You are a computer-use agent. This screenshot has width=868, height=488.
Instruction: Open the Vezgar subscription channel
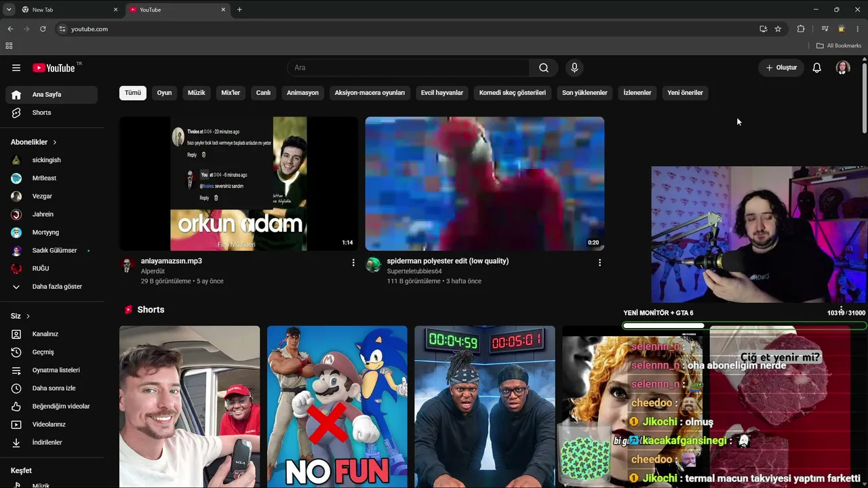52,197
